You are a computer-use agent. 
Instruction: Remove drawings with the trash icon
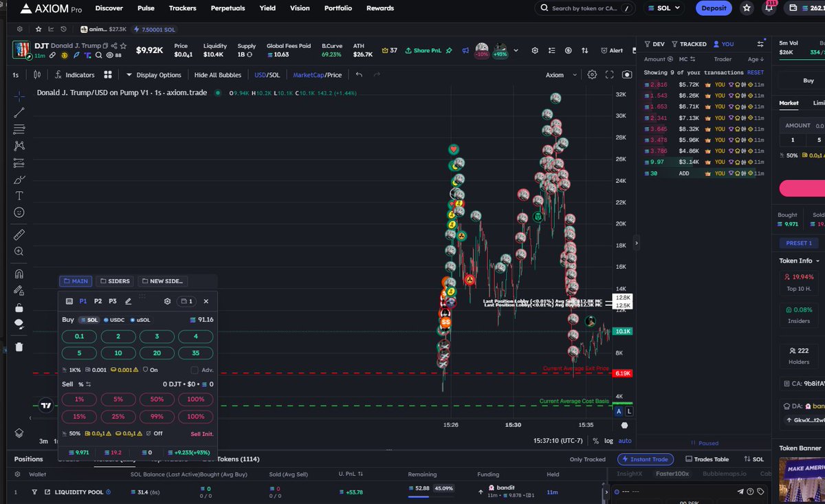[x=19, y=347]
